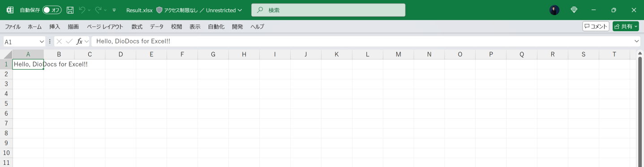Select row header 8
Viewport: 644px width, 167px height.
point(6,133)
